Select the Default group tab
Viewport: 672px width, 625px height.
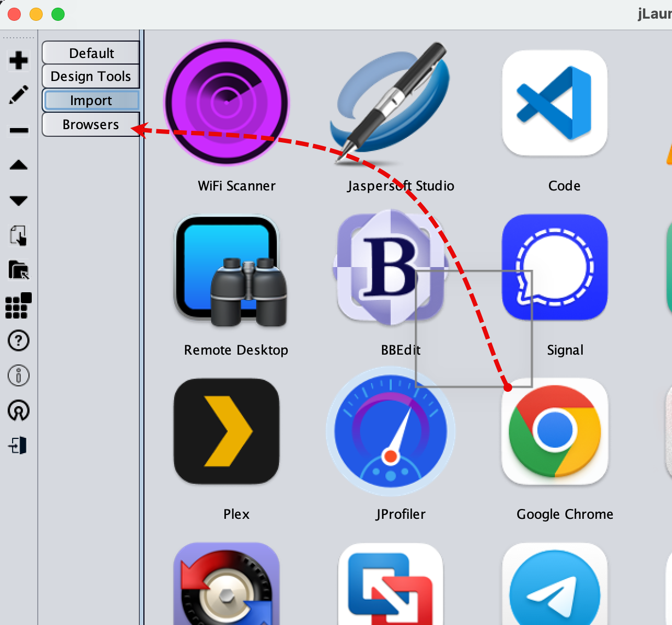[x=91, y=53]
